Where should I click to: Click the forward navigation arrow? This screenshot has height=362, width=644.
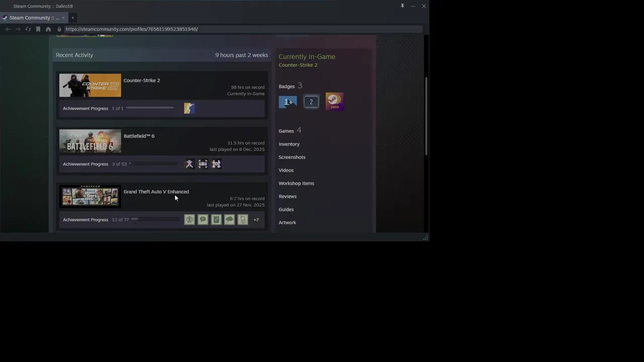coord(18,29)
